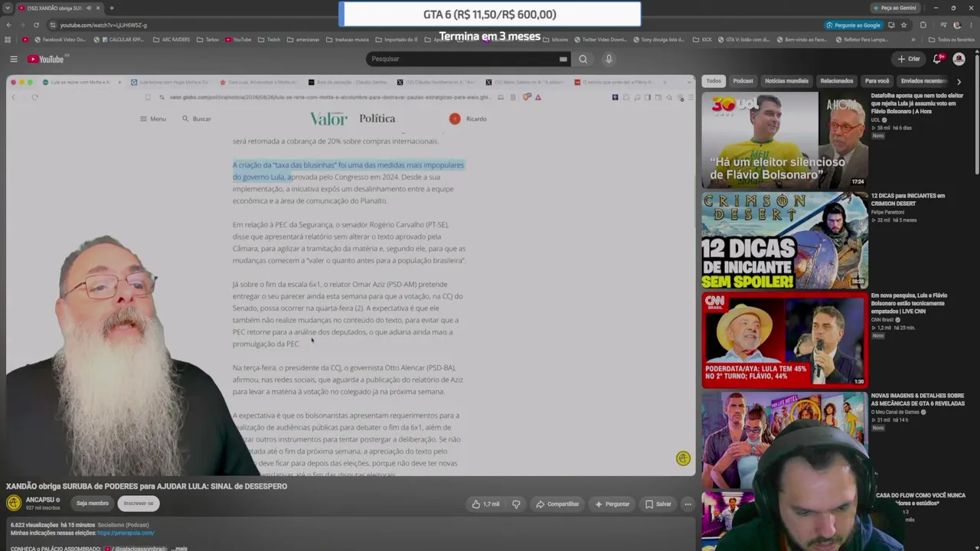
Task: Start voice search with the microphone icon
Action: tap(609, 59)
